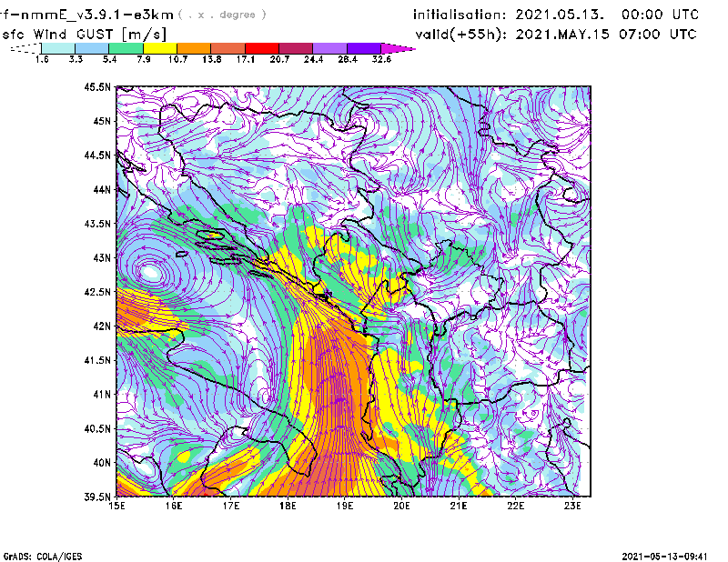Select the initialisation date 2021.05.13.

coord(560,15)
